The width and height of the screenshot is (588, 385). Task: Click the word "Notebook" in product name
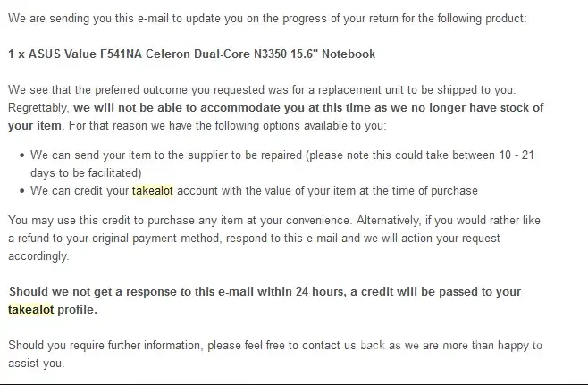click(348, 54)
